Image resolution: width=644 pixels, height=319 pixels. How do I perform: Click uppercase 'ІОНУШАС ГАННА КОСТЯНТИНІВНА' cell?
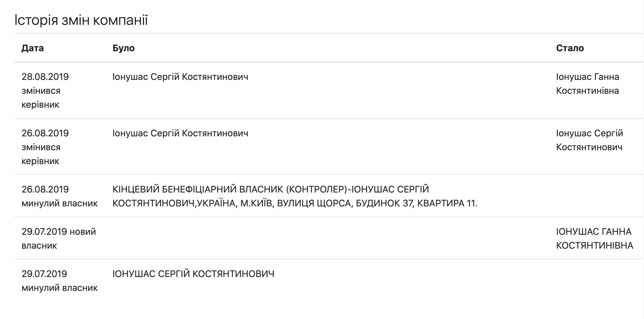[595, 239]
